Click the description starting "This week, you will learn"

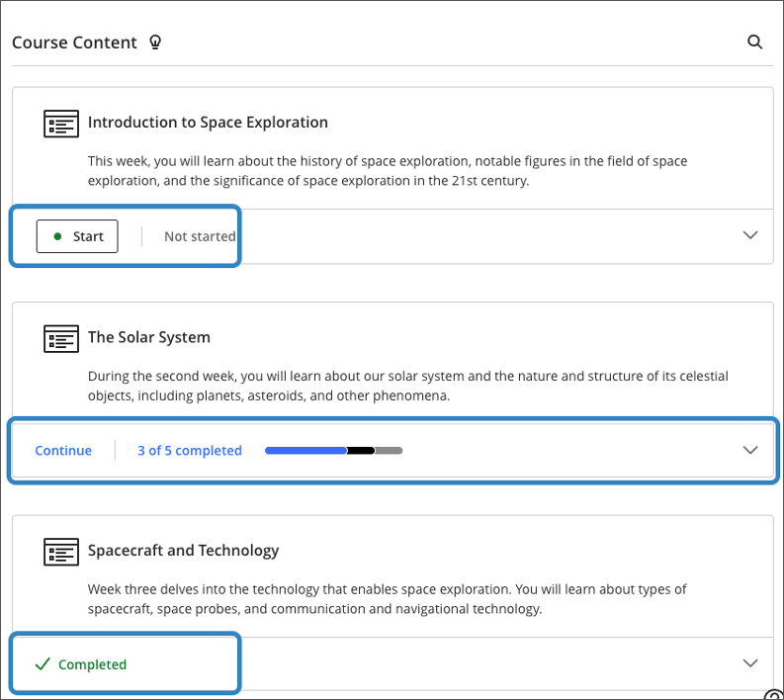click(x=387, y=170)
